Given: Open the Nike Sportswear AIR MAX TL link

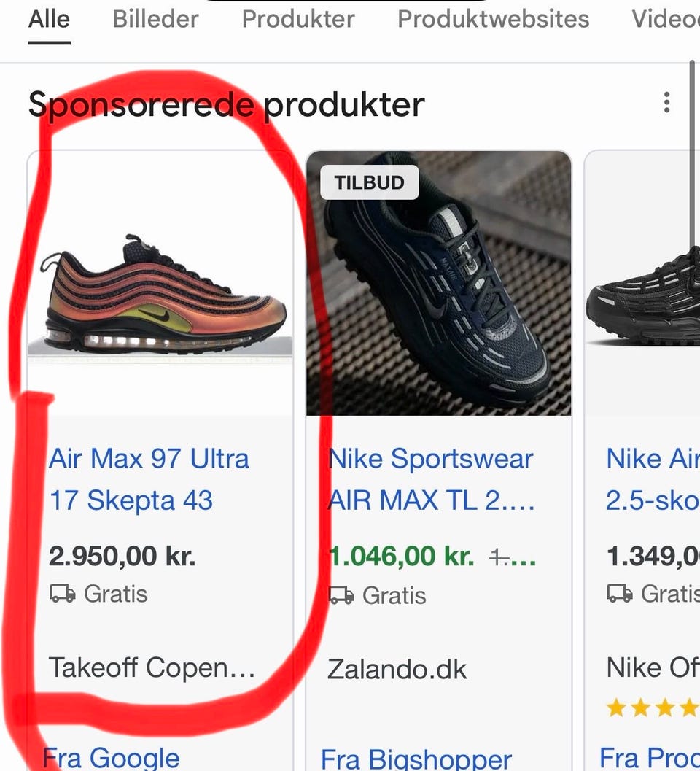Looking at the screenshot, I should click(x=432, y=479).
